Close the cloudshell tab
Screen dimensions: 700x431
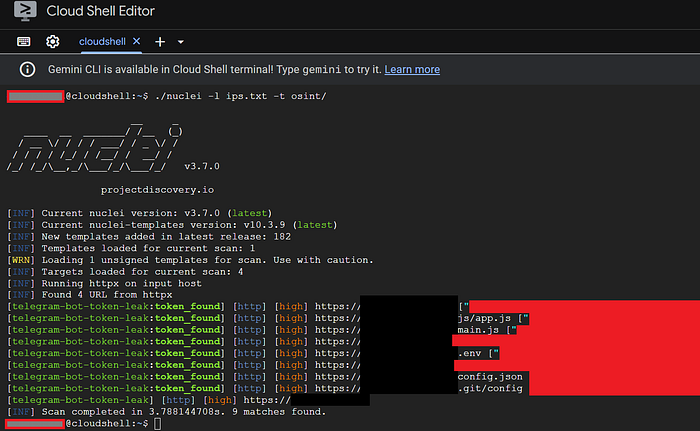coord(137,41)
